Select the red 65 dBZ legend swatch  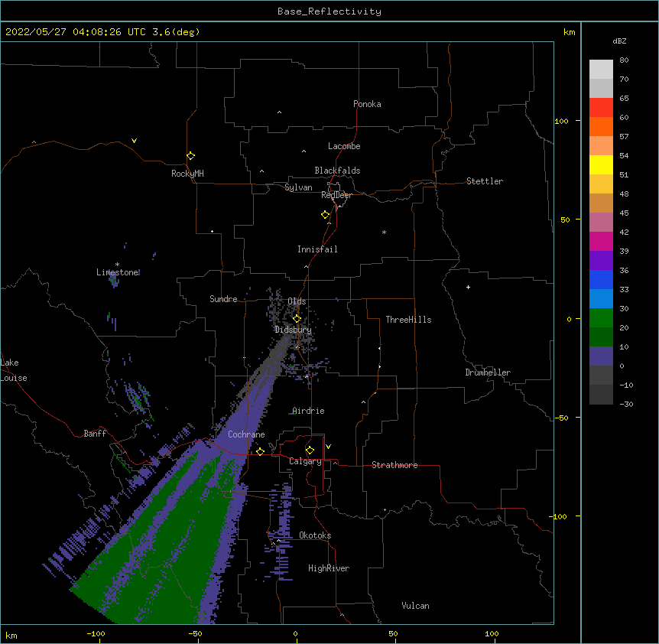[601, 107]
